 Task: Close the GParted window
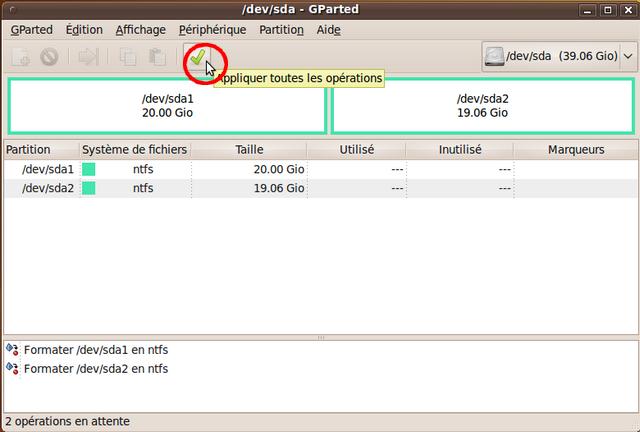point(629,10)
